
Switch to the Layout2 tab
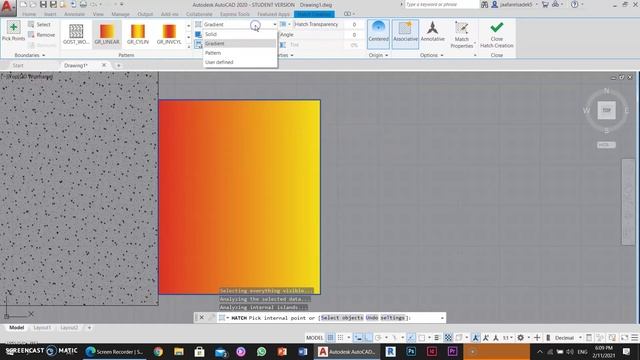(x=69, y=327)
